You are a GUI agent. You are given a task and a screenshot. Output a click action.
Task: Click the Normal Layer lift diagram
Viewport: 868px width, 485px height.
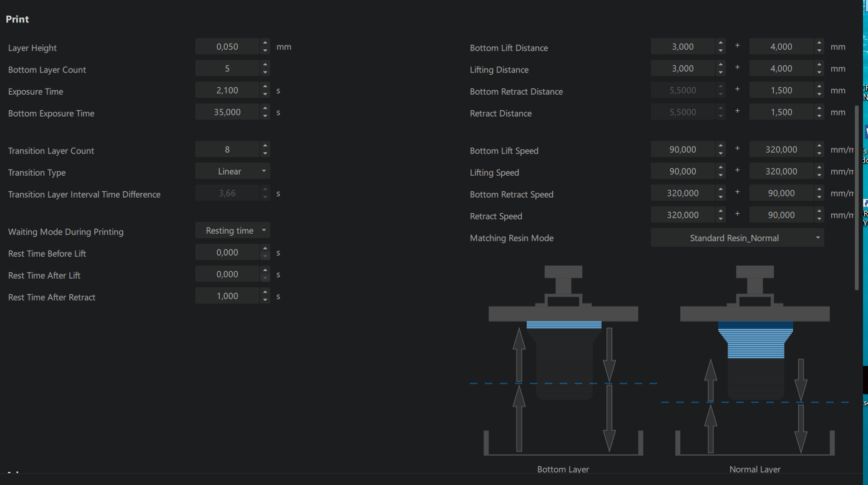755,361
